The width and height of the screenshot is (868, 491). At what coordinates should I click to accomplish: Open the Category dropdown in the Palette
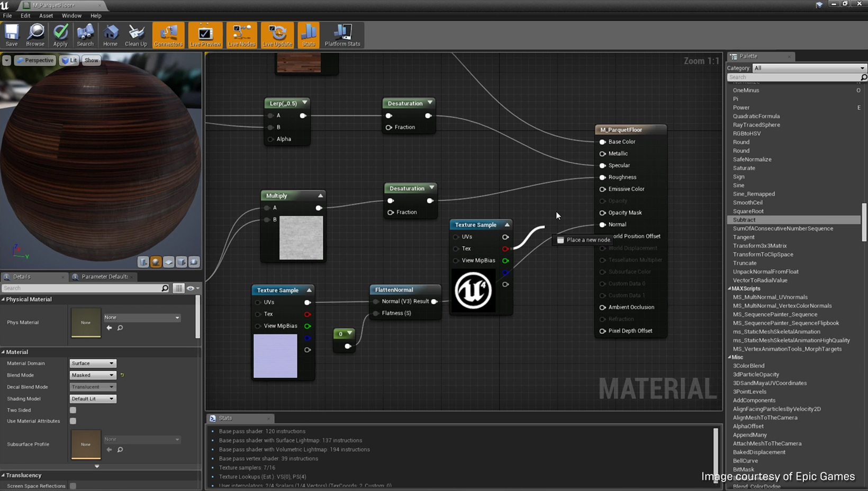[x=809, y=68]
